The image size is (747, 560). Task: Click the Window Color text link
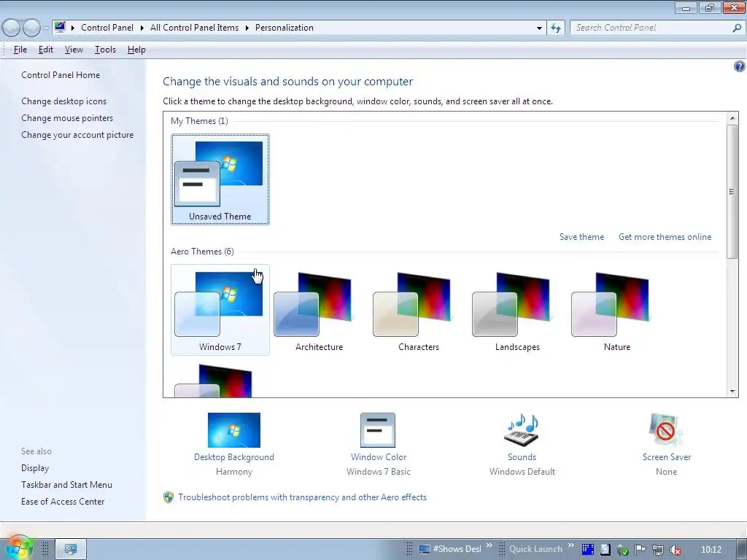[379, 457]
